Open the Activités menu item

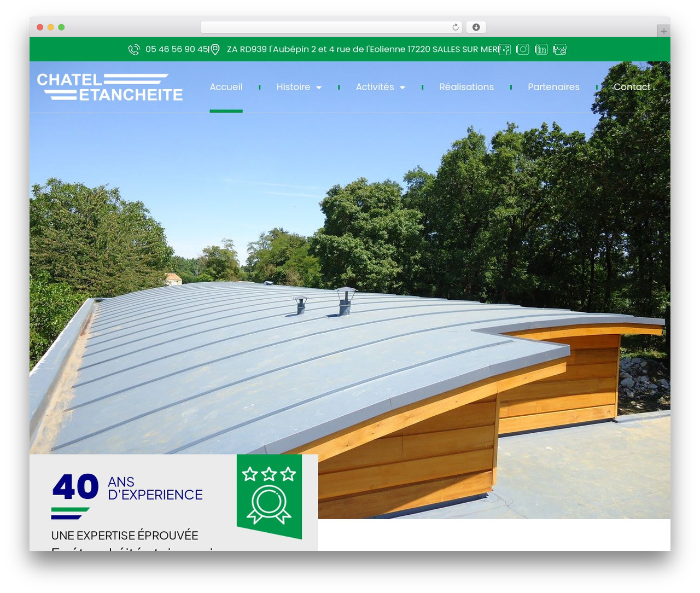pyautogui.click(x=375, y=87)
